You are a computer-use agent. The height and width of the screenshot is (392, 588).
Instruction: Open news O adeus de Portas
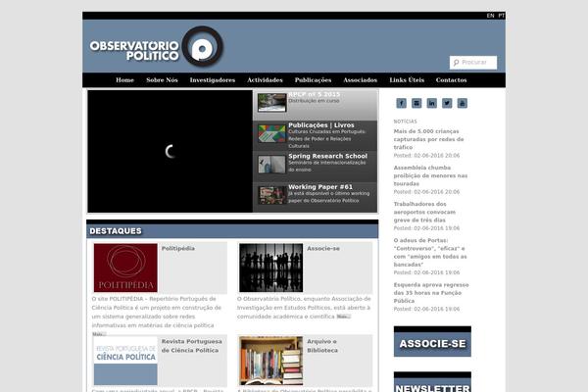point(430,253)
